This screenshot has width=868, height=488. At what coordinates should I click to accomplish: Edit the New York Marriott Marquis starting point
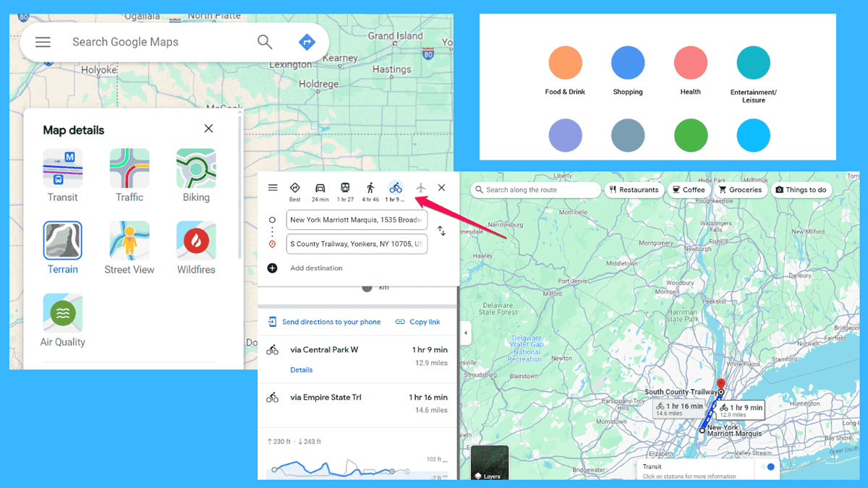357,220
